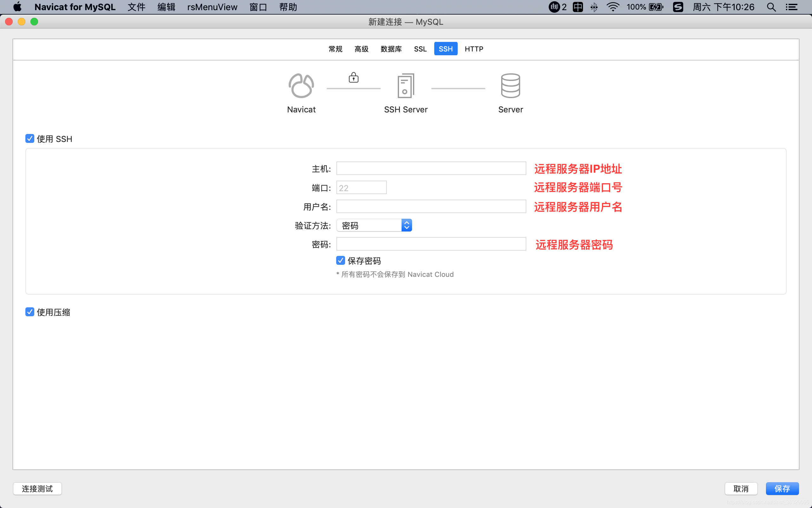The height and width of the screenshot is (508, 812).
Task: Click the 端口 field showing 22
Action: point(361,187)
